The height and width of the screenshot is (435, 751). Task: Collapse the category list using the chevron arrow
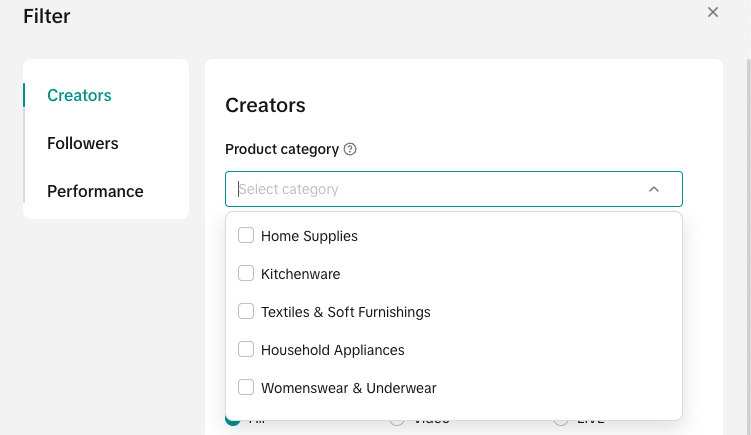click(x=654, y=189)
